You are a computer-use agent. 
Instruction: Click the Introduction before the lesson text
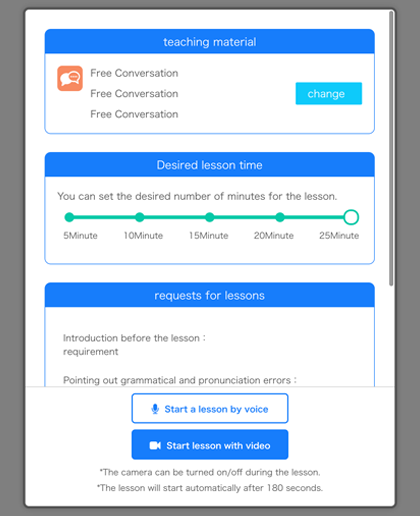point(134,338)
